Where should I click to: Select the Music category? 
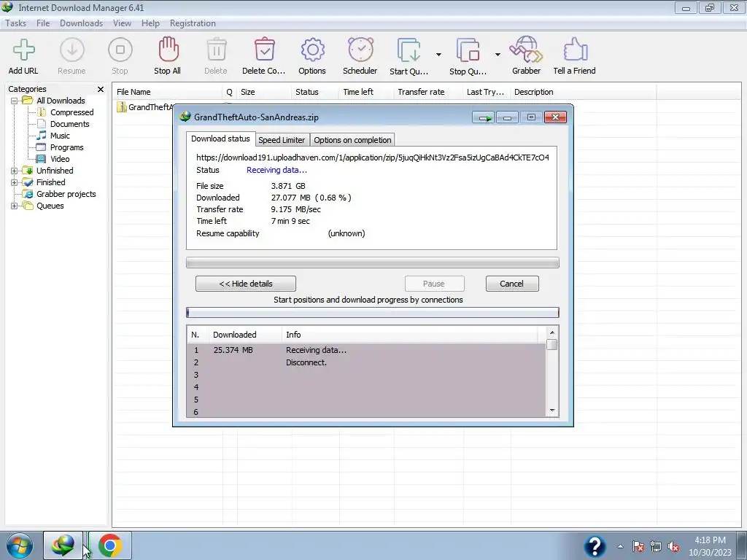[60, 136]
